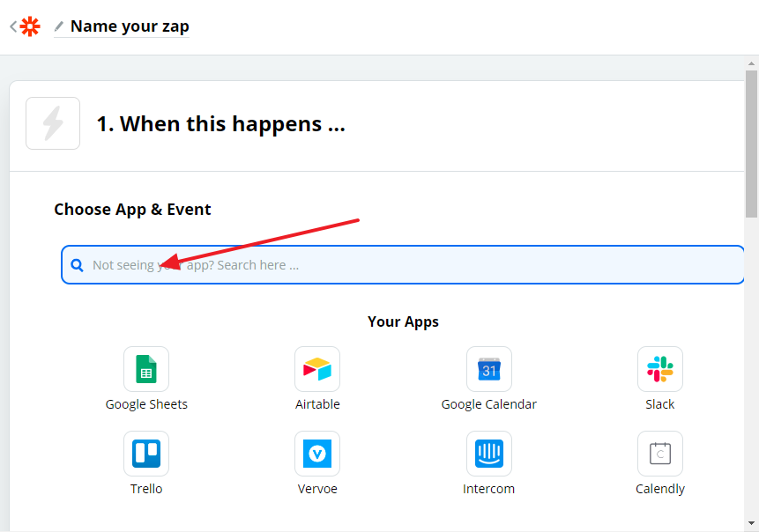Pick the Slack app icon
759x532 pixels.
659,369
